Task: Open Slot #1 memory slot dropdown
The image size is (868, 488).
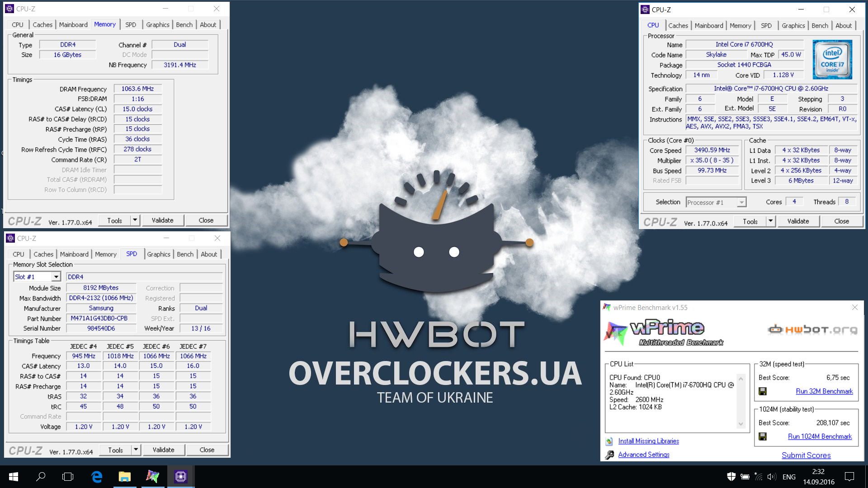Action: (x=56, y=277)
